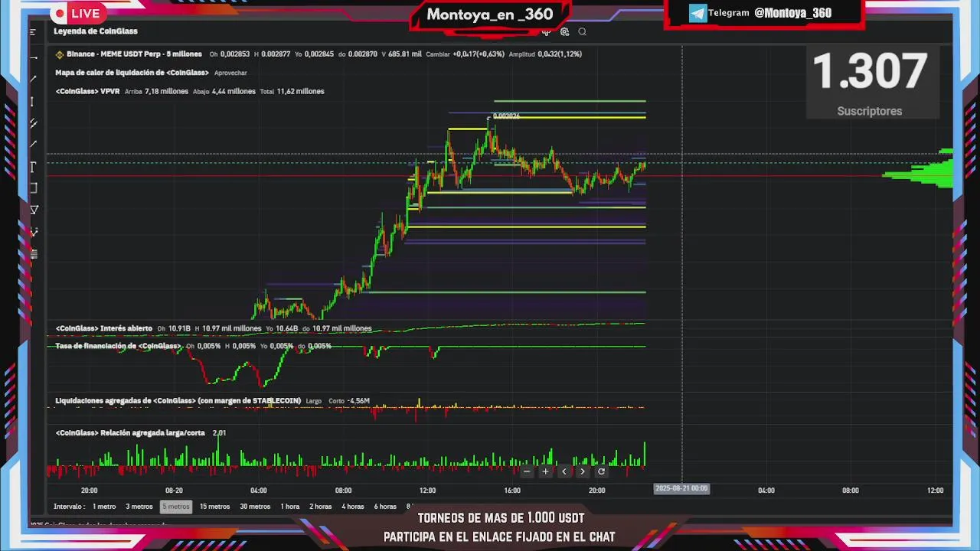
Task: Click the search magnifier icon
Action: click(x=583, y=32)
